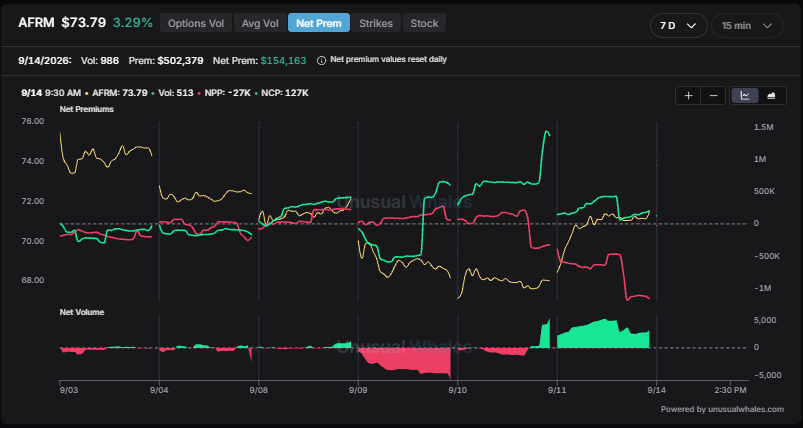Click the 9/04 date axis label
The width and height of the screenshot is (803, 428).
pyautogui.click(x=159, y=390)
